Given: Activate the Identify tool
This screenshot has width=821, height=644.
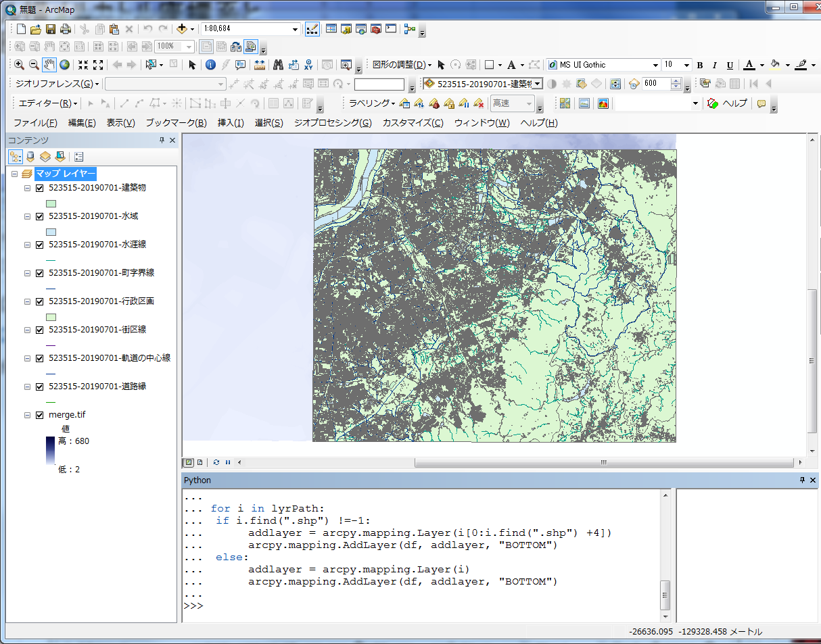Looking at the screenshot, I should click(x=211, y=65).
